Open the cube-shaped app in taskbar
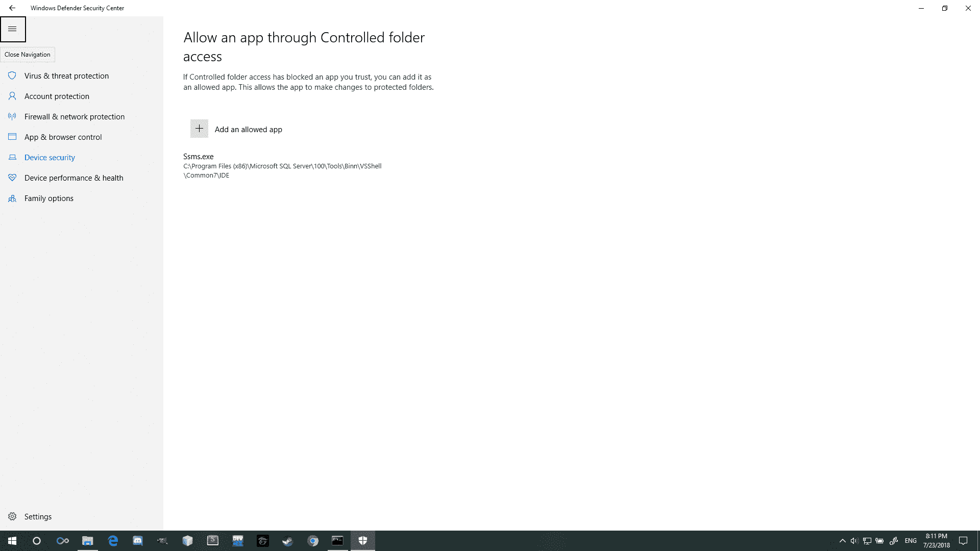The width and height of the screenshot is (980, 551). point(188,541)
